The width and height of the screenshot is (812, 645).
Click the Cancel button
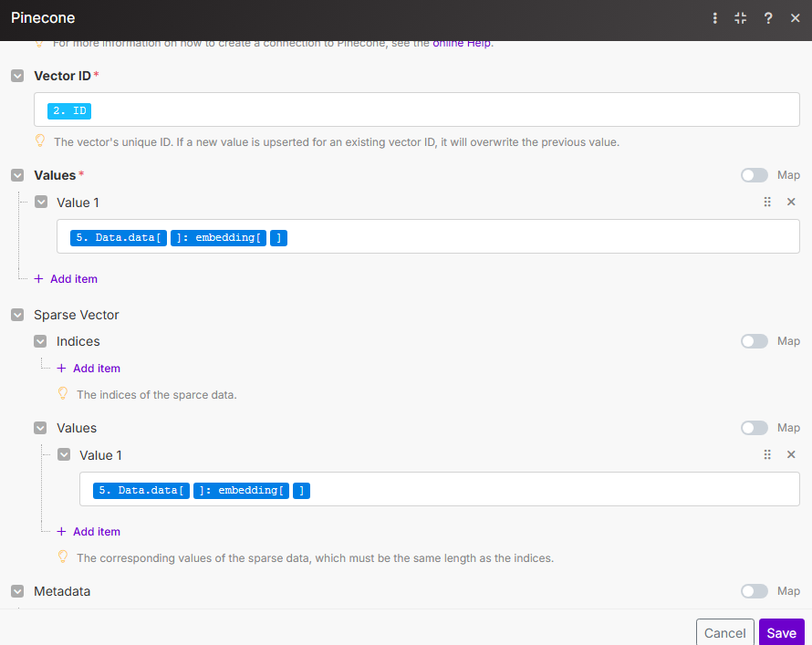[x=724, y=632]
